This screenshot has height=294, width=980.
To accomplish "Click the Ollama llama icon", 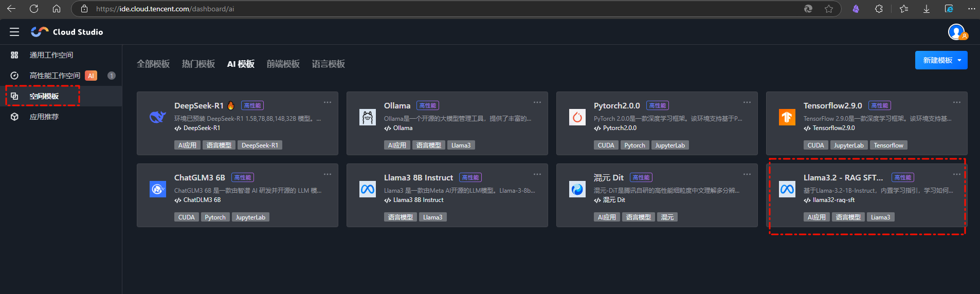I will click(368, 117).
